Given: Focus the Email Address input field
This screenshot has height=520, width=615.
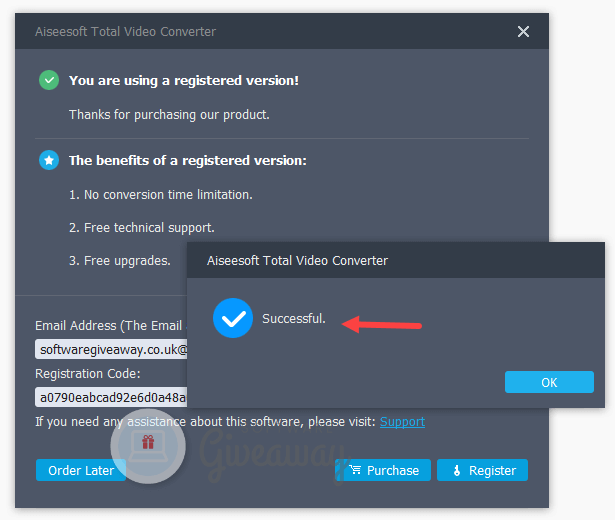Looking at the screenshot, I should coord(111,349).
